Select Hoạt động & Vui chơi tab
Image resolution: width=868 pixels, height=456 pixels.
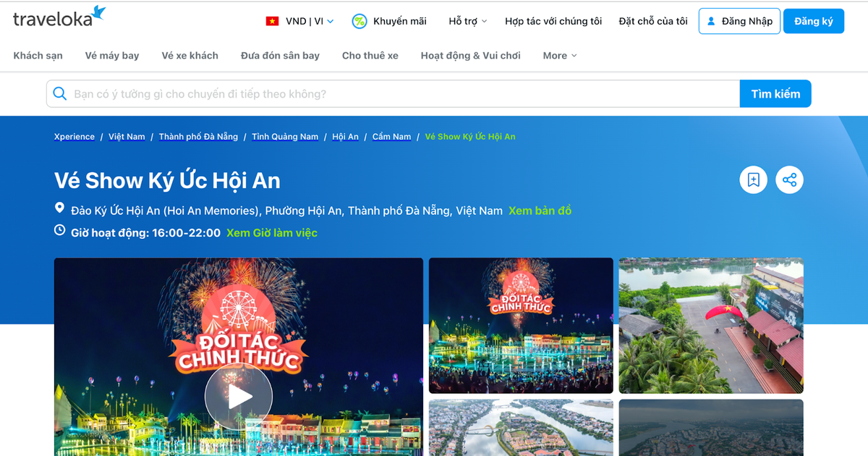pos(471,55)
